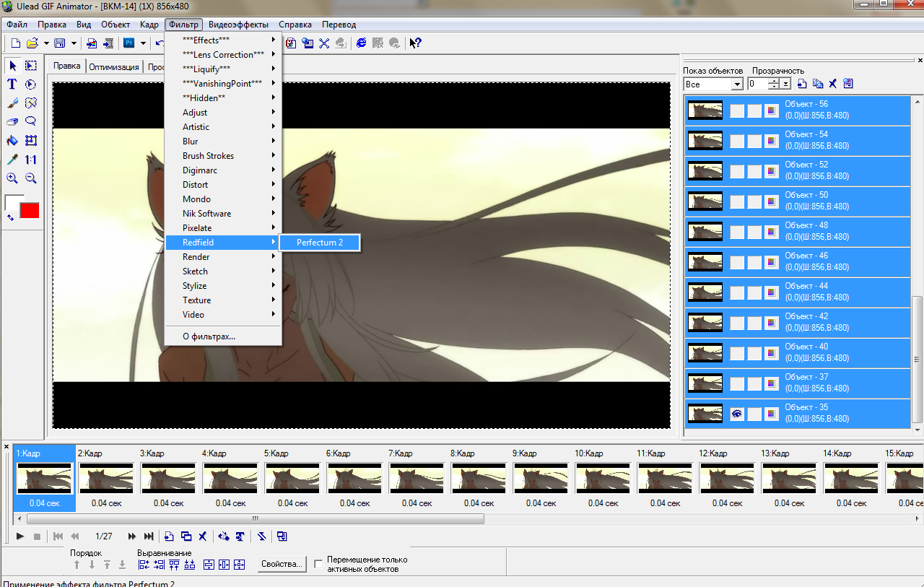
Task: Click the New file toolbar icon
Action: [16, 43]
